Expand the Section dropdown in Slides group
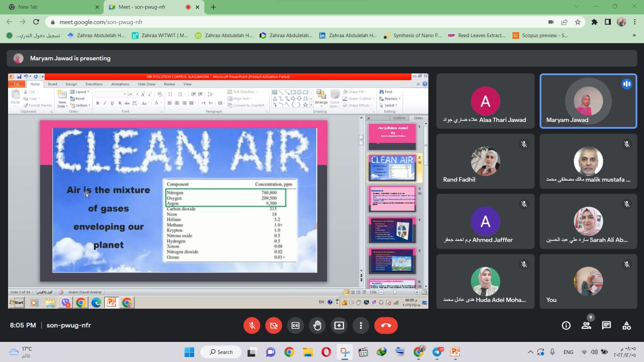Image resolution: width=644 pixels, height=362 pixels. click(x=80, y=105)
